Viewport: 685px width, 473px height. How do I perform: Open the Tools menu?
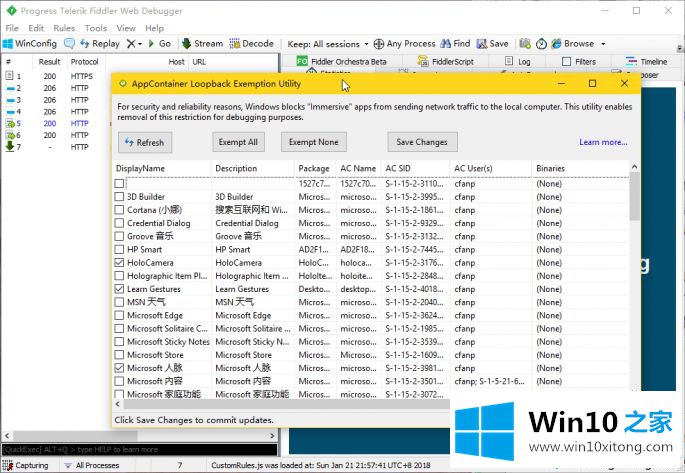click(96, 28)
